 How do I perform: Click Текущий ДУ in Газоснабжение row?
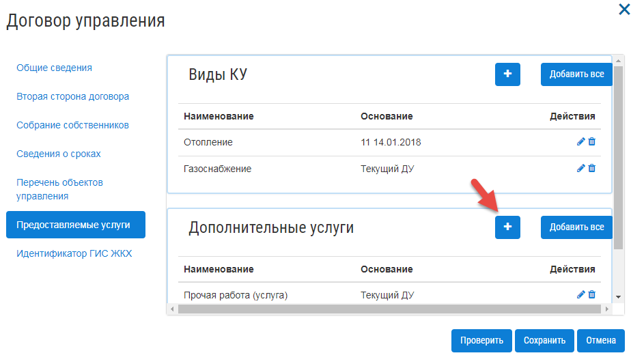387,169
